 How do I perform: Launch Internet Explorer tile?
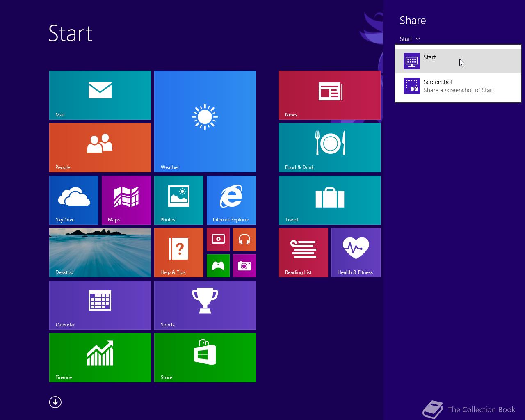(231, 200)
